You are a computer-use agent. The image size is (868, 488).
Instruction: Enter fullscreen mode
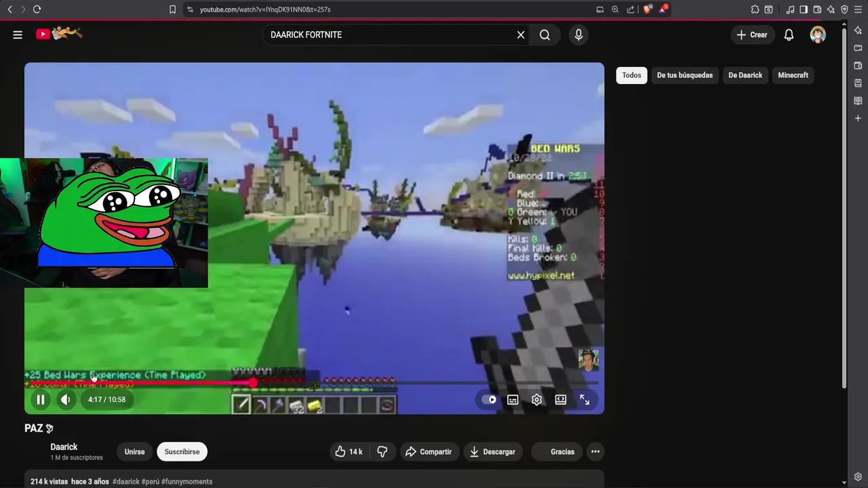coord(585,400)
